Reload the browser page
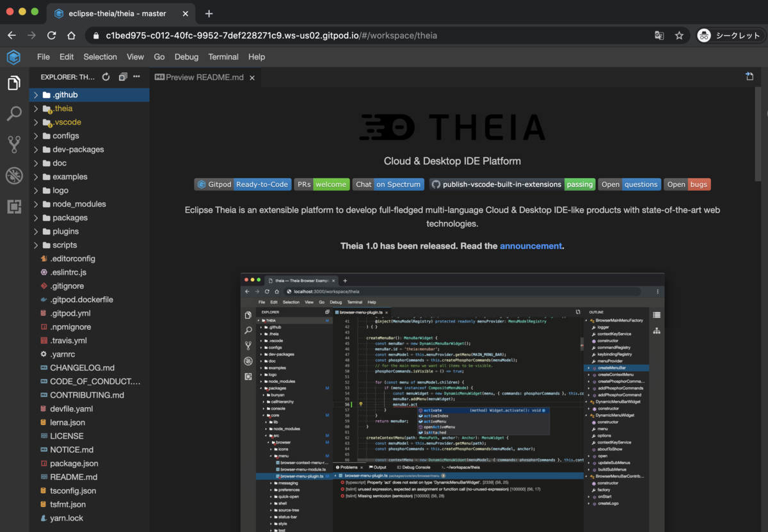The height and width of the screenshot is (532, 768). point(52,35)
